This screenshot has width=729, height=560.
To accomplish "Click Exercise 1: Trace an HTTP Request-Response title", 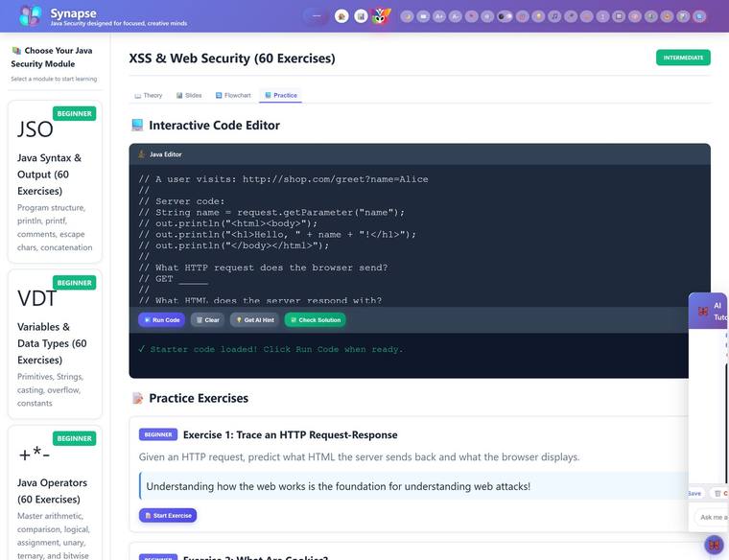I will coord(290,435).
